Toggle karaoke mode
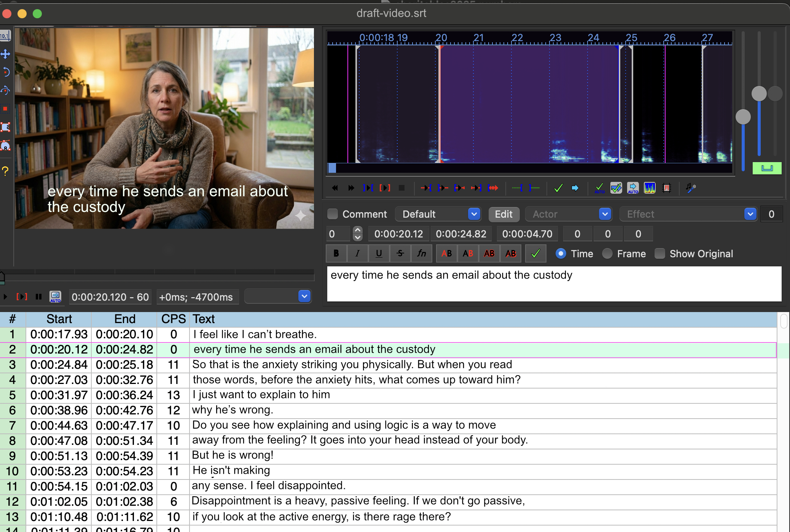This screenshot has height=532, width=790. coord(691,188)
